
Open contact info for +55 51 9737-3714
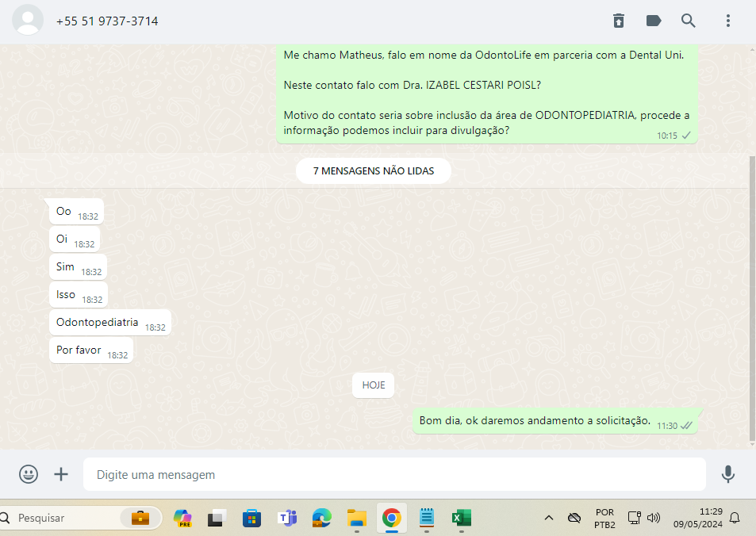[x=107, y=21]
